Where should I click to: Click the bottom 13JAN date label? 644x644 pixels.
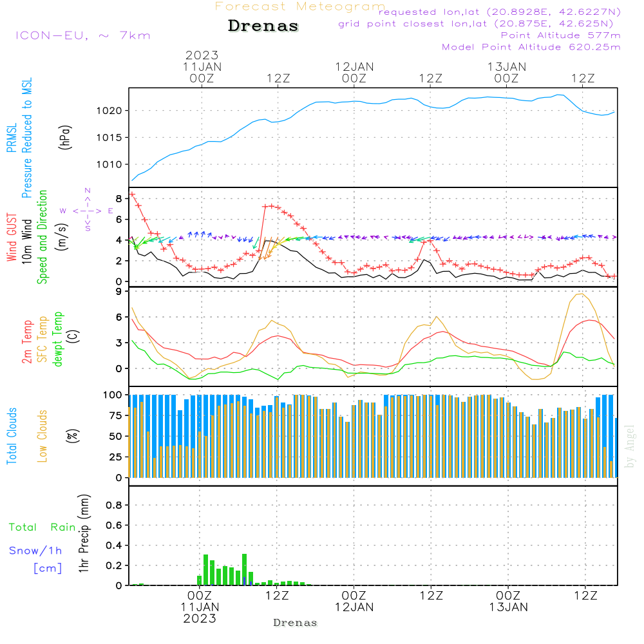508,607
